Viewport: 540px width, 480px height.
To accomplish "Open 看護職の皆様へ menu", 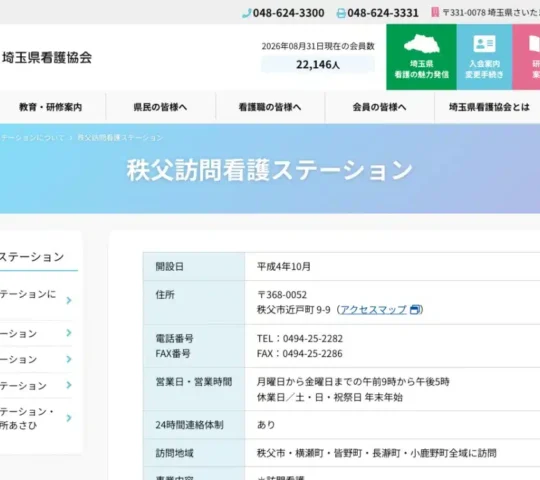I will pyautogui.click(x=270, y=107).
